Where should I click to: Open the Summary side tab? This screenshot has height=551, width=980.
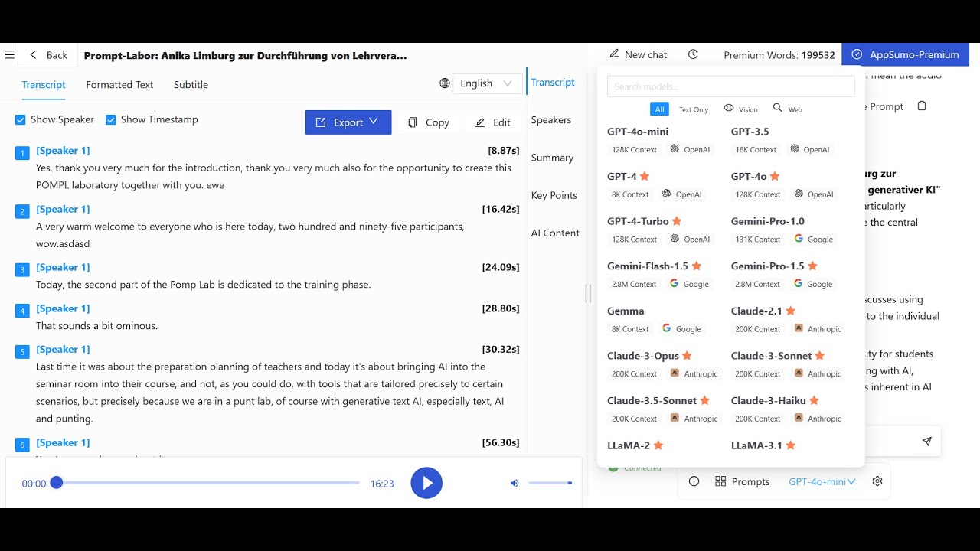pos(552,158)
